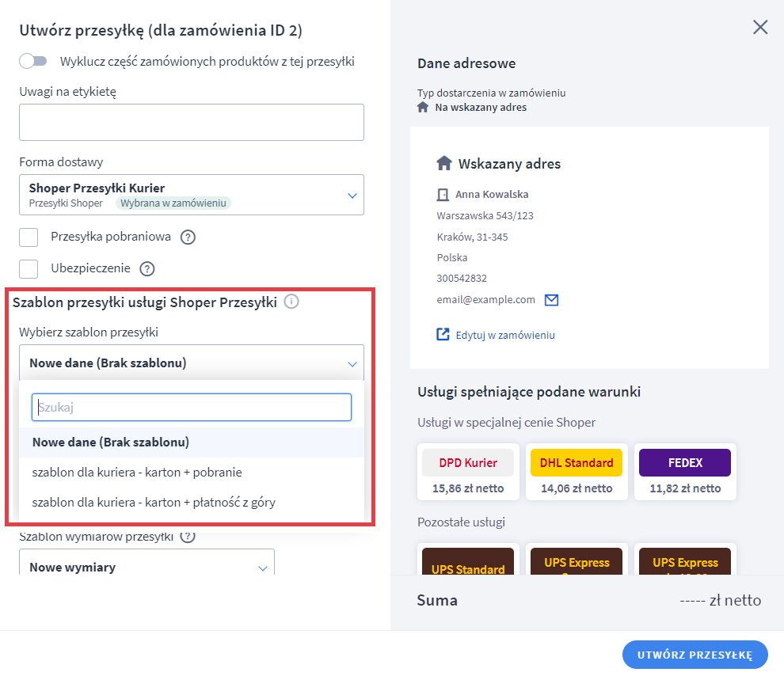Open the Forma dostawy dropdown

[192, 195]
